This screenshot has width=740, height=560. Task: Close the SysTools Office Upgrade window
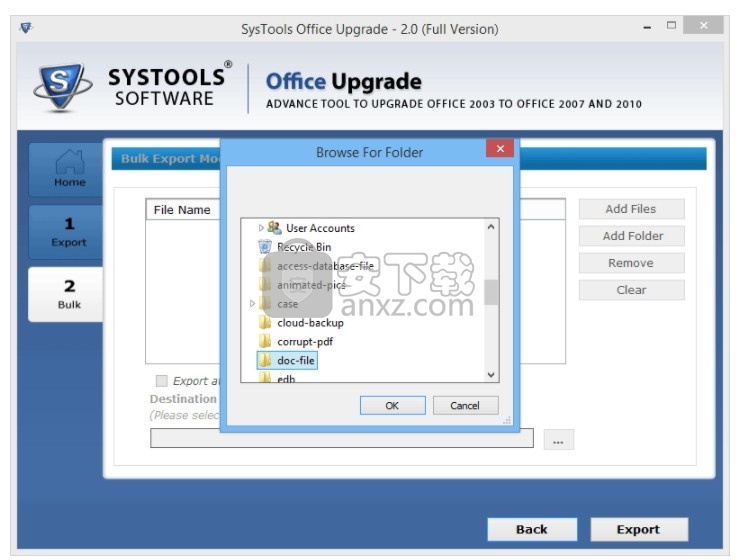click(x=703, y=25)
